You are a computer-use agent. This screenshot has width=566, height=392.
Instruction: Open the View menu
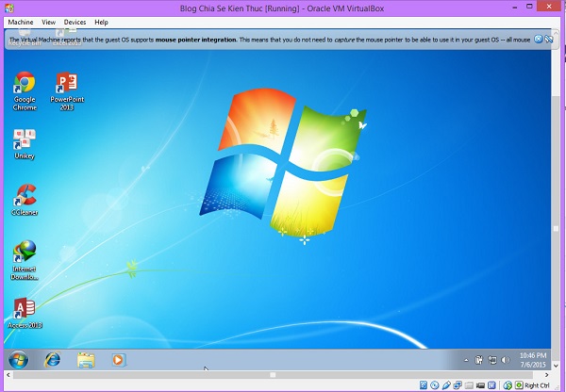[49, 22]
